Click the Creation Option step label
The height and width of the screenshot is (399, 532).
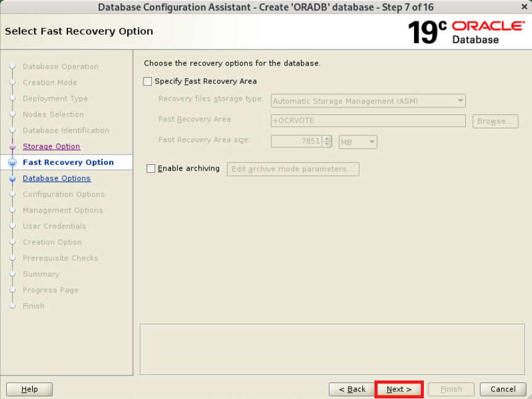point(53,242)
